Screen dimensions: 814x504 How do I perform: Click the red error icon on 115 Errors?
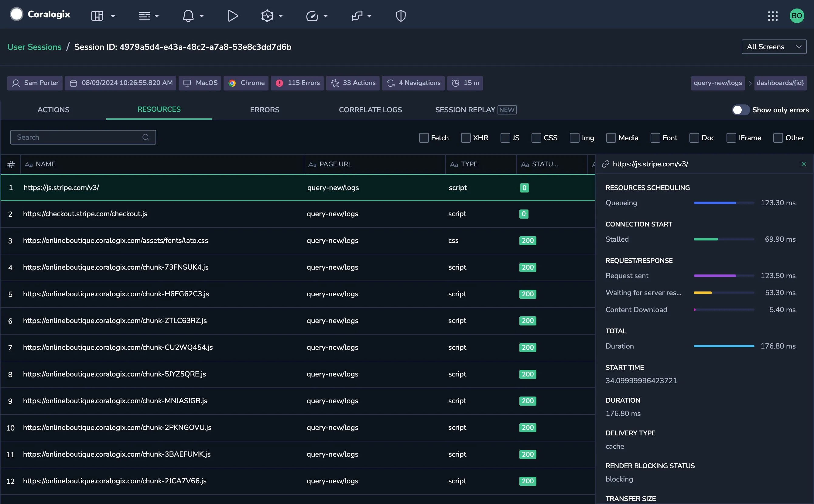279,83
